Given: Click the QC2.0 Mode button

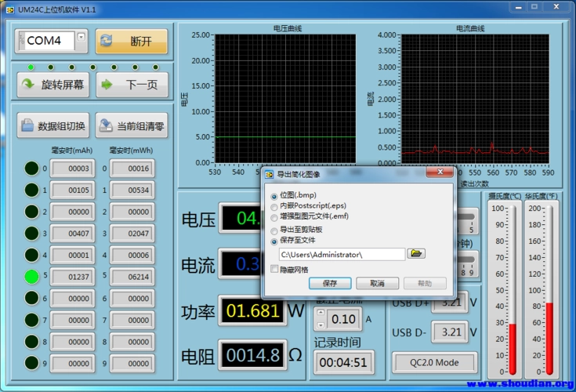Looking at the screenshot, I should click(x=435, y=363).
